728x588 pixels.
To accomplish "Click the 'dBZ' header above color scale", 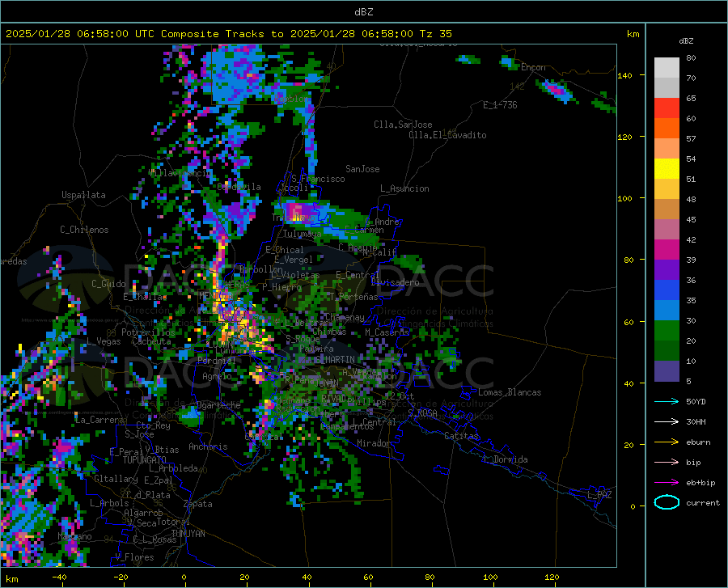I will 686,40.
